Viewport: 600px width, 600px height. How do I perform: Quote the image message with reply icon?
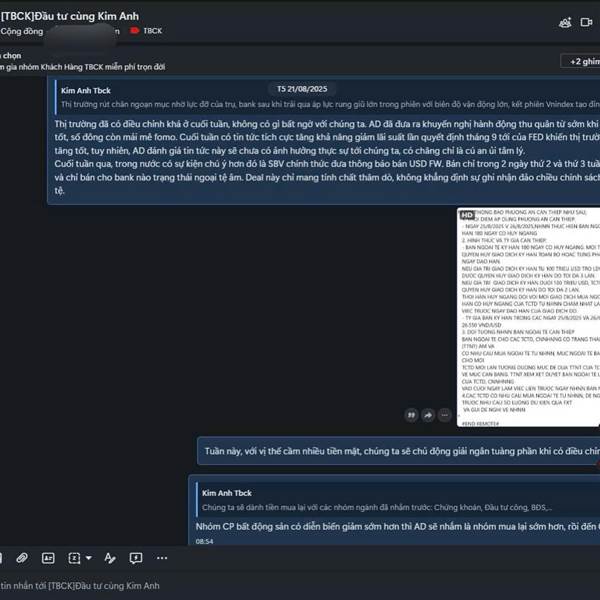(411, 415)
